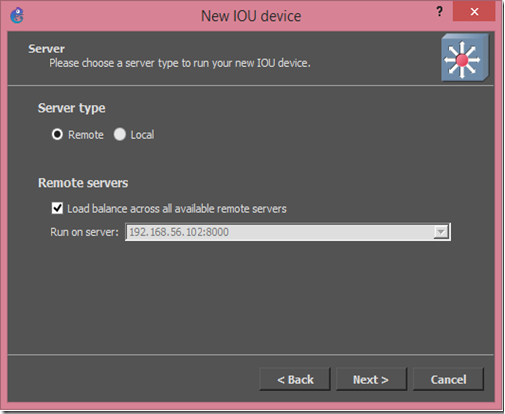Proceed using the Next button

371,379
